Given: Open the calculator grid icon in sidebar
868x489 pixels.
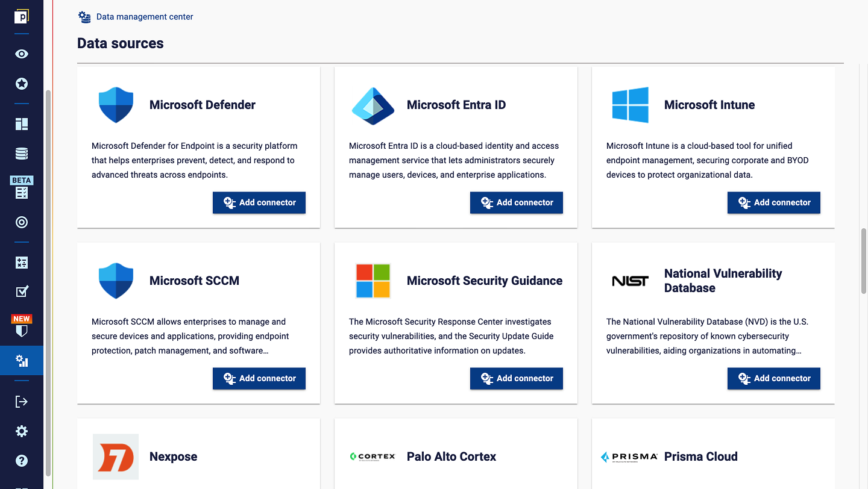Looking at the screenshot, I should (x=22, y=263).
